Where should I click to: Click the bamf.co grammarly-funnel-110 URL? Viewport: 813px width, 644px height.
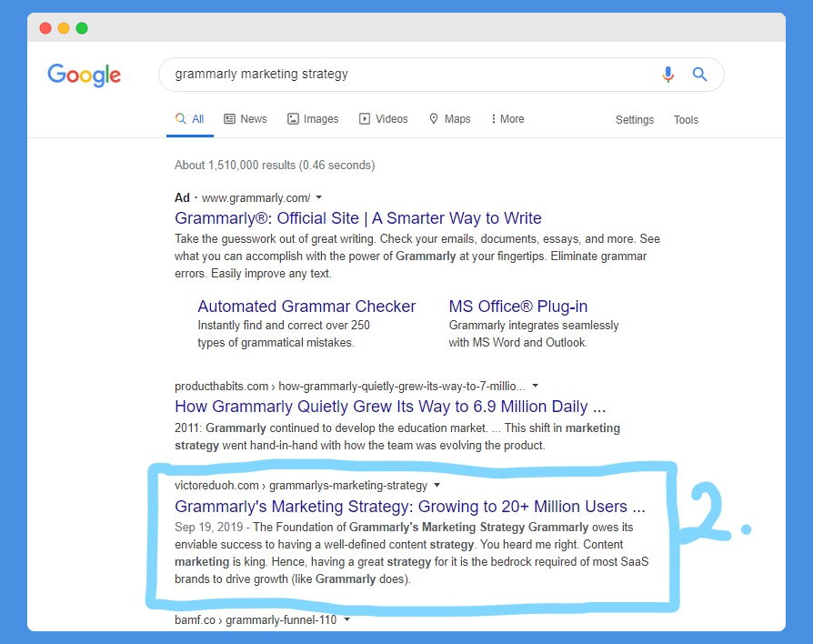tap(256, 620)
